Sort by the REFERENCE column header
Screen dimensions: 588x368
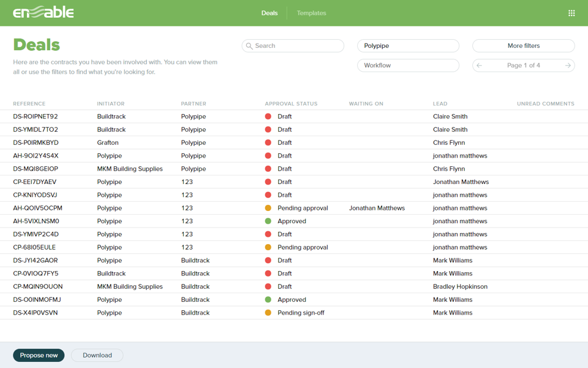(29, 104)
